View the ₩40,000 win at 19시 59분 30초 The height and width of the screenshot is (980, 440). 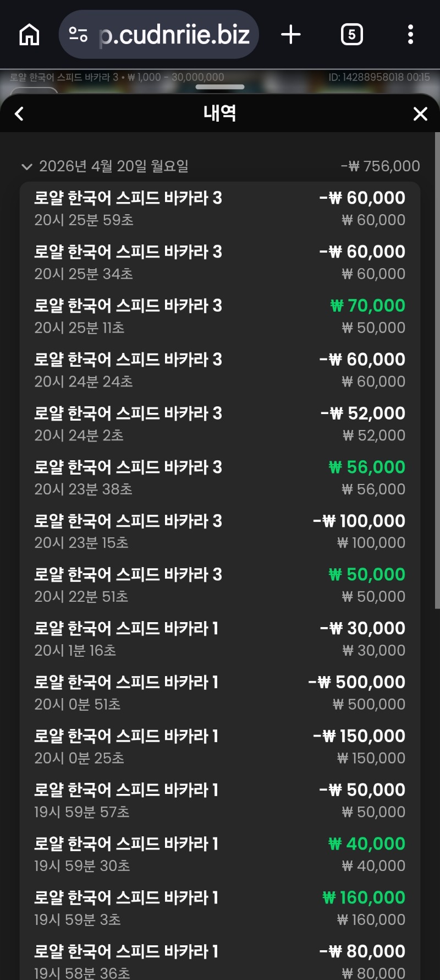(220, 854)
